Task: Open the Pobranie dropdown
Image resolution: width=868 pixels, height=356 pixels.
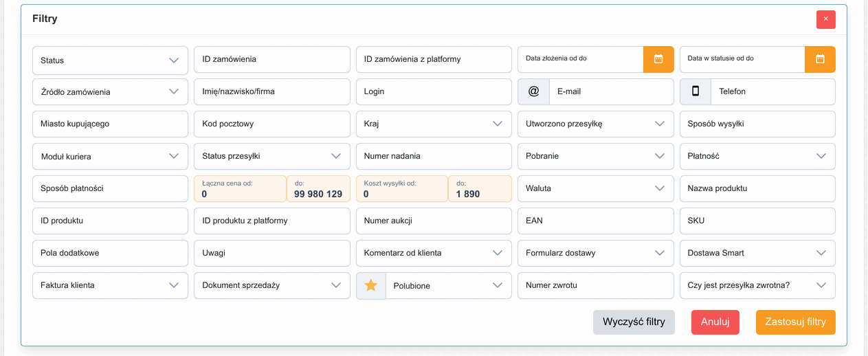Action: 595,156
